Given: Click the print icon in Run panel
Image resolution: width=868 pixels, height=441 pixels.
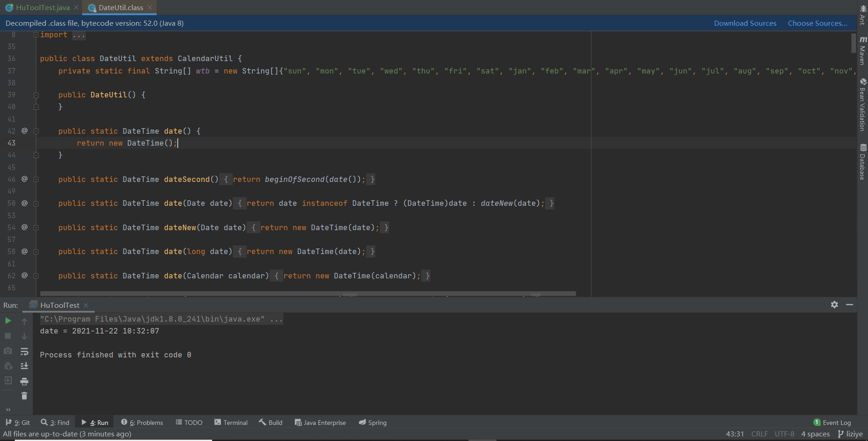Looking at the screenshot, I should click(24, 381).
